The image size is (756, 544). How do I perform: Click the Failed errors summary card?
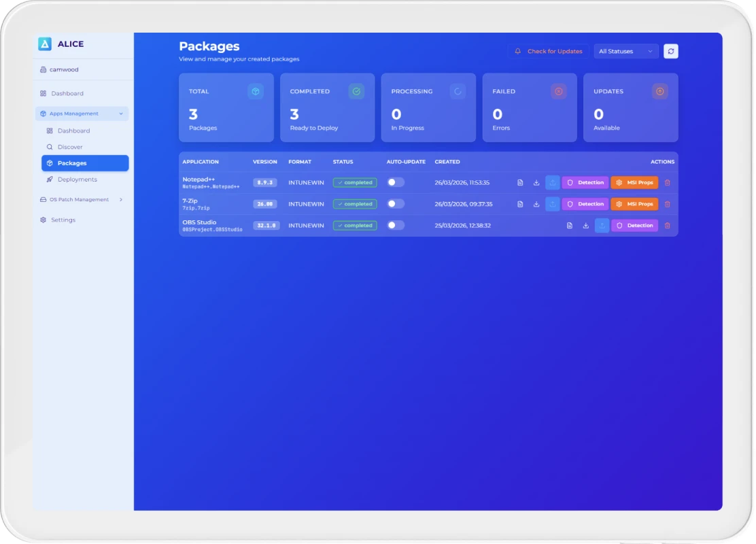click(529, 107)
